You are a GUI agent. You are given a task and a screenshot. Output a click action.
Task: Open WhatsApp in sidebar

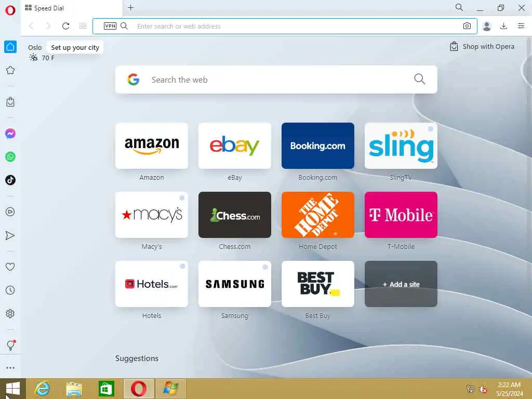[10, 157]
